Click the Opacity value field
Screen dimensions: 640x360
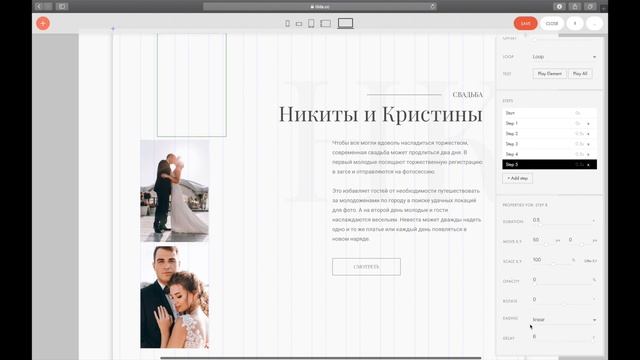click(562, 280)
